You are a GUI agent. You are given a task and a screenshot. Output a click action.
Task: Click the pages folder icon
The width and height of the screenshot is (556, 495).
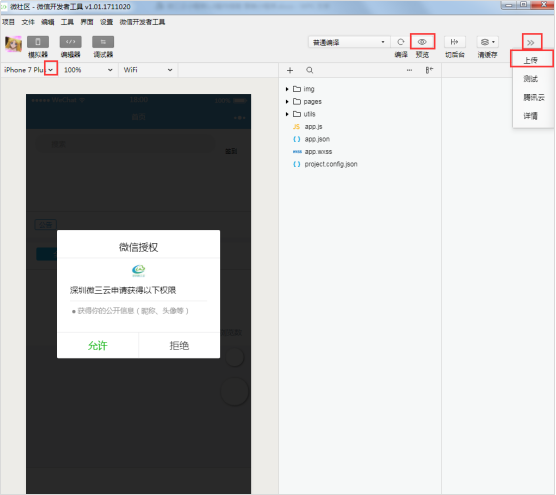297,102
